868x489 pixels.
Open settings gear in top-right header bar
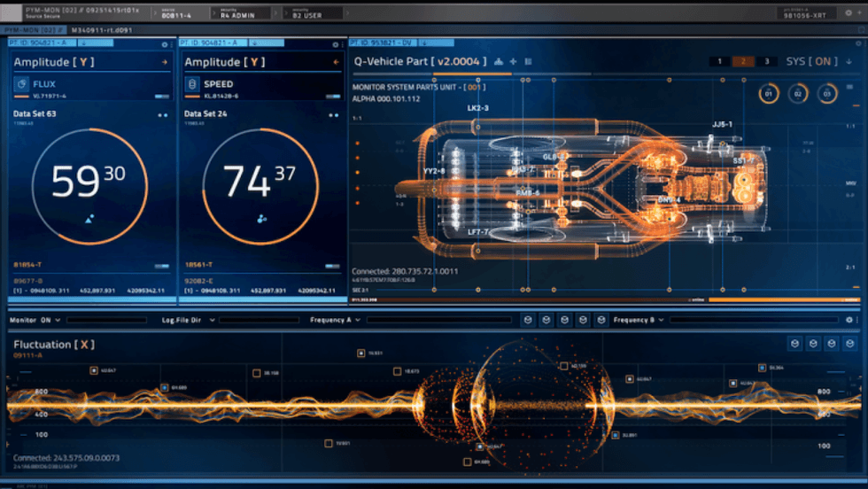pyautogui.click(x=849, y=12)
